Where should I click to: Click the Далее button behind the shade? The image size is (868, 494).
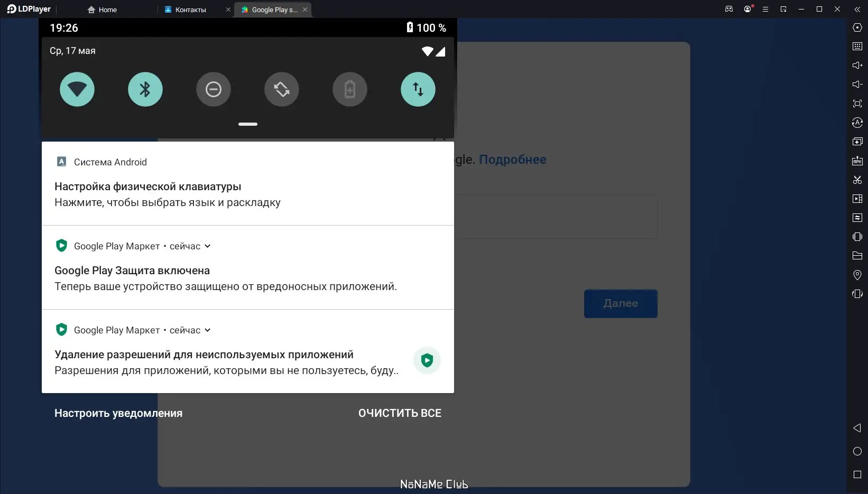621,304
